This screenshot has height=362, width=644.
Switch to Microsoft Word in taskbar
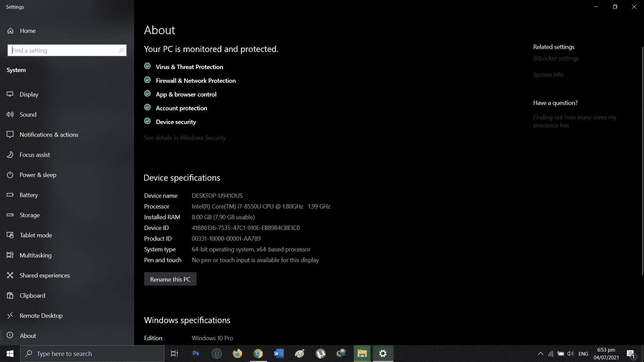coord(279,354)
